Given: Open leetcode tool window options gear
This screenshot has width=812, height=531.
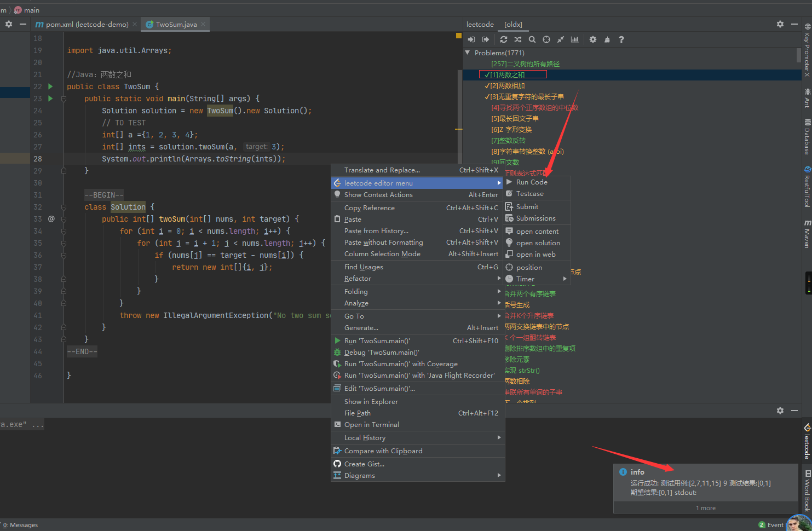Looking at the screenshot, I should coord(780,24).
